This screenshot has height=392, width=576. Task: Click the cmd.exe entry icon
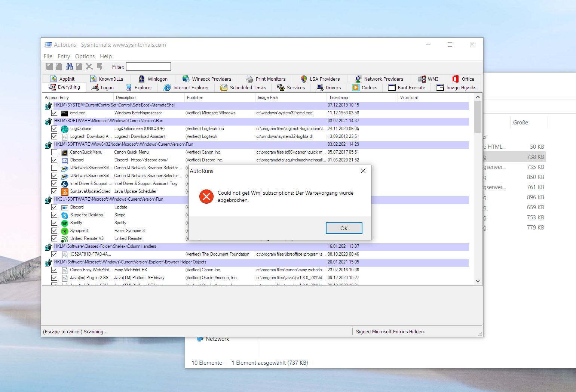(x=65, y=113)
